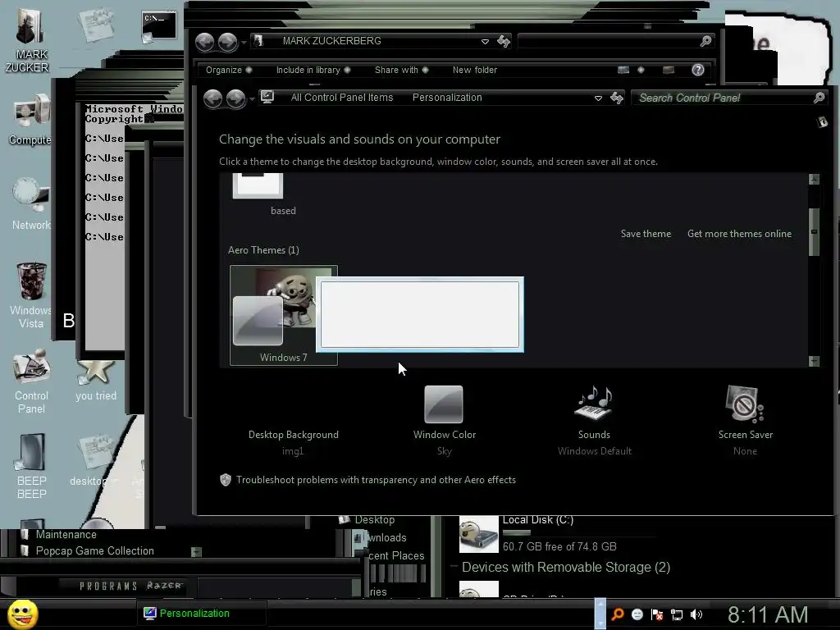Click the Control Panel monitor icon in address bar

click(x=267, y=97)
